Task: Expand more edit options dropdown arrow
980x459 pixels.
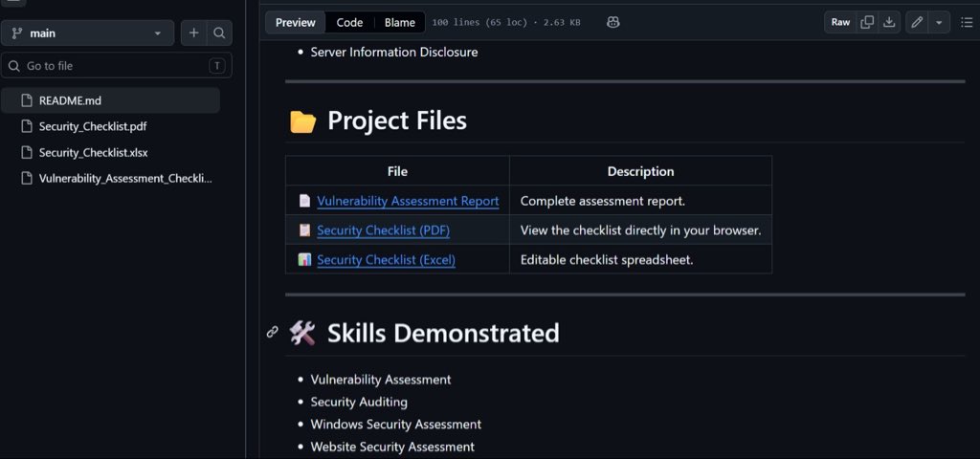Action: (939, 23)
